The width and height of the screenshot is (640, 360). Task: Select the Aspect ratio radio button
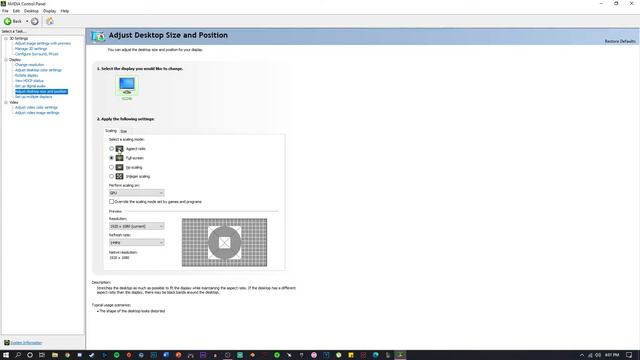111,149
